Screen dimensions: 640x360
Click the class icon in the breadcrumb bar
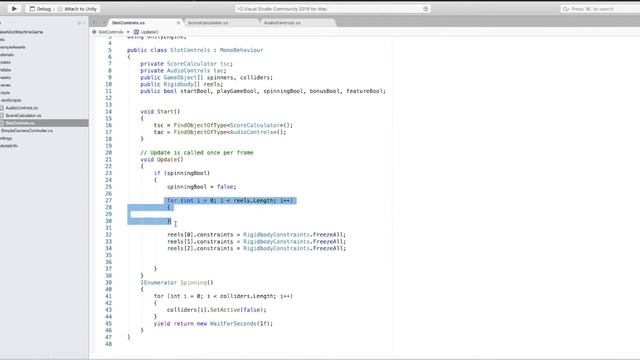(94, 32)
